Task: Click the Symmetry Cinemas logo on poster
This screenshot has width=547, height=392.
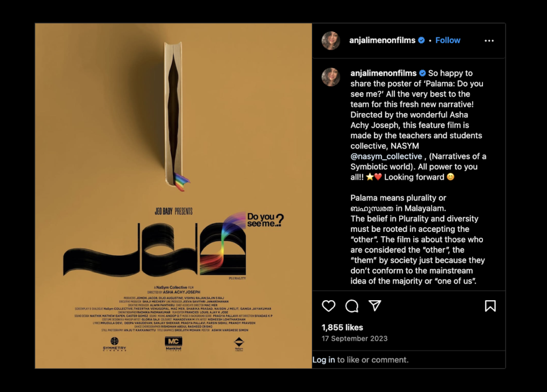Action: (114, 344)
